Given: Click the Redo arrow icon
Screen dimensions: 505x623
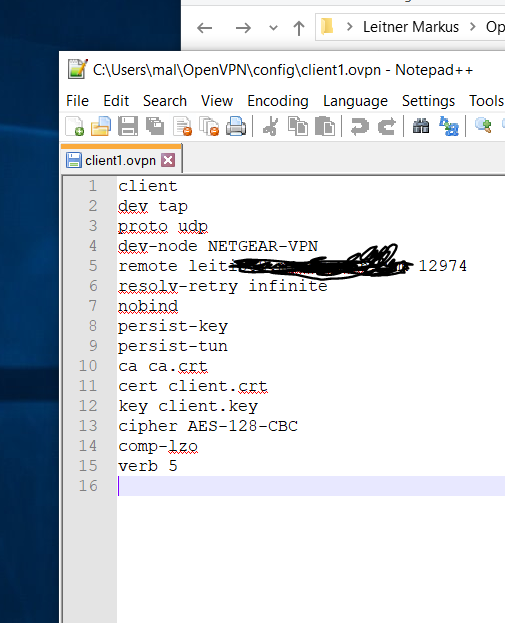Looking at the screenshot, I should (x=387, y=126).
